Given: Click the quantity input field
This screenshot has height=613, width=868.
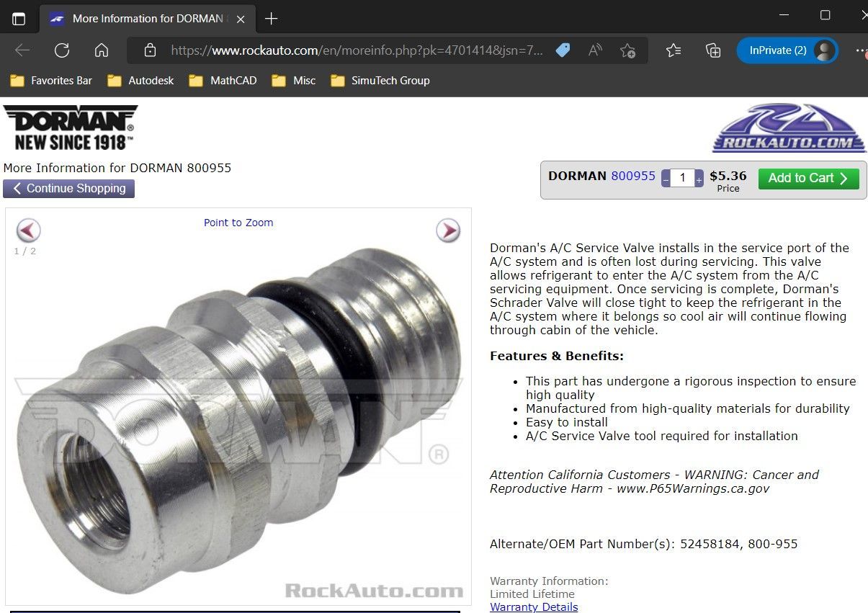Looking at the screenshot, I should tap(682, 179).
